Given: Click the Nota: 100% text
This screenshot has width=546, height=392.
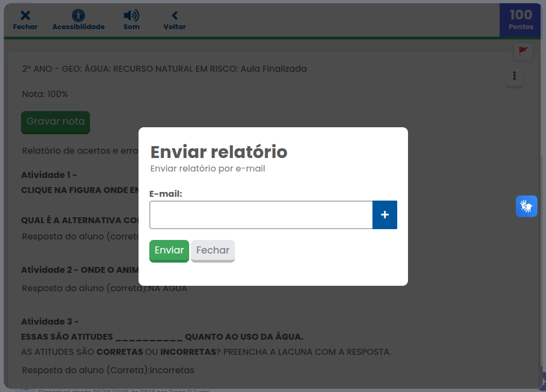Looking at the screenshot, I should [x=45, y=94].
